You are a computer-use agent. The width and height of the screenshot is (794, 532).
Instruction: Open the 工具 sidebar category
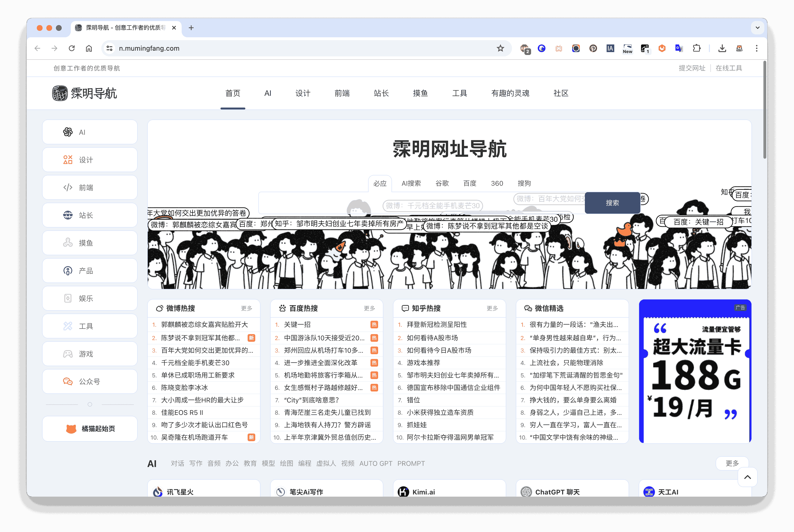click(x=90, y=326)
